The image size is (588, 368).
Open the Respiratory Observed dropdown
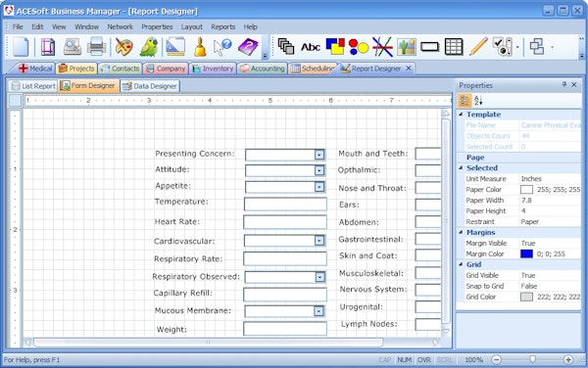(319, 277)
